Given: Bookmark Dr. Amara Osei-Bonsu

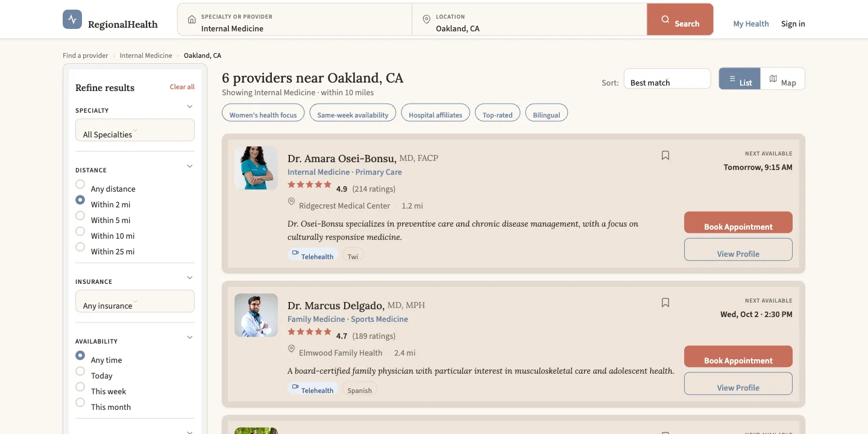Looking at the screenshot, I should tap(665, 156).
